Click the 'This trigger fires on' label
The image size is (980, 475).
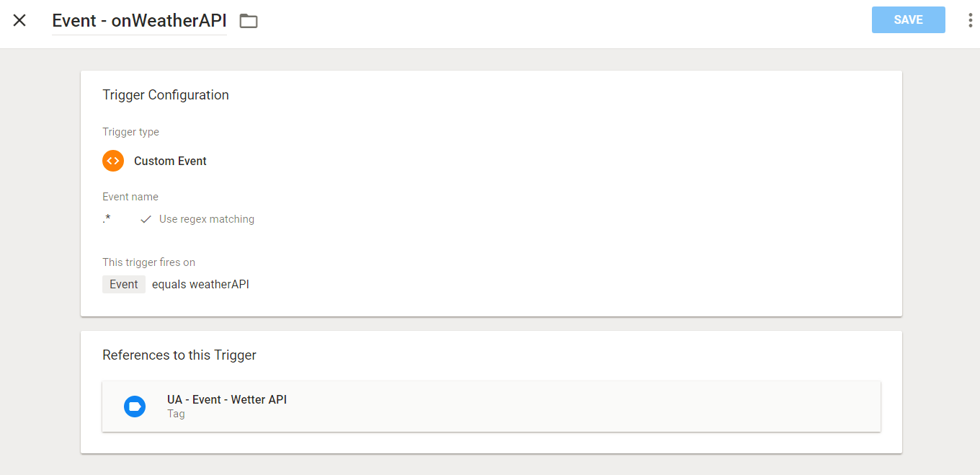point(148,262)
